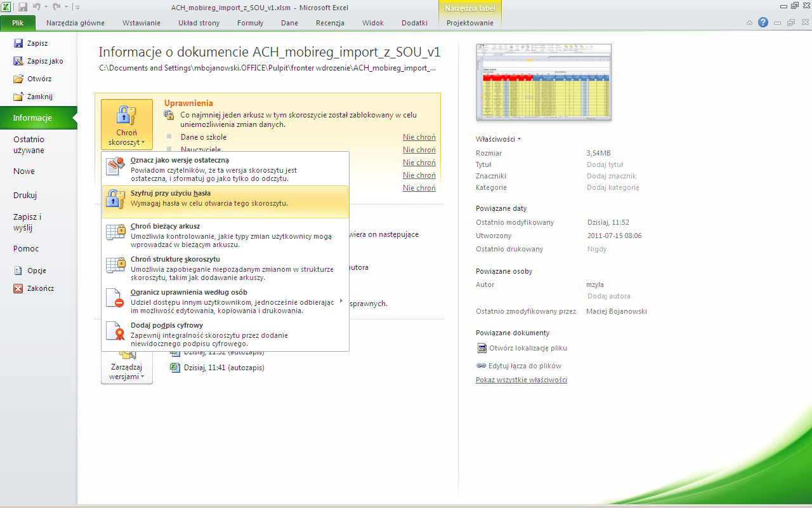812x508 pixels.
Task: Click the Opcje icon in sidebar
Action: [18, 271]
